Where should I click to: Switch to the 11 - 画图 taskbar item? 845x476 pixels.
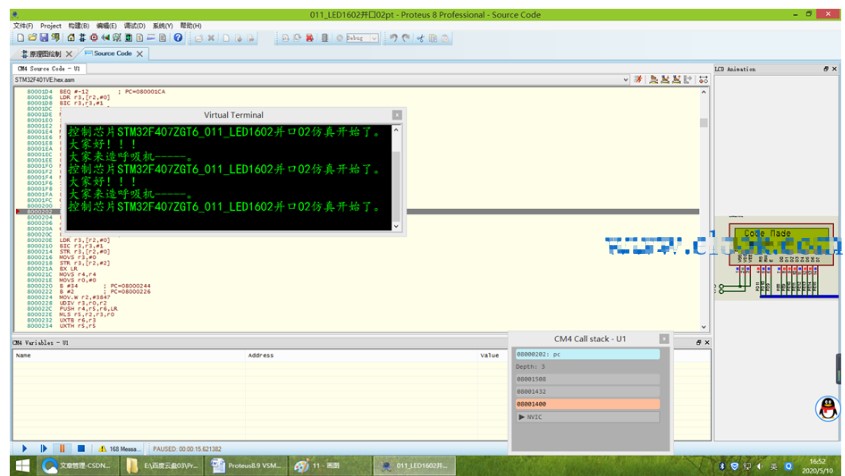pos(329,465)
